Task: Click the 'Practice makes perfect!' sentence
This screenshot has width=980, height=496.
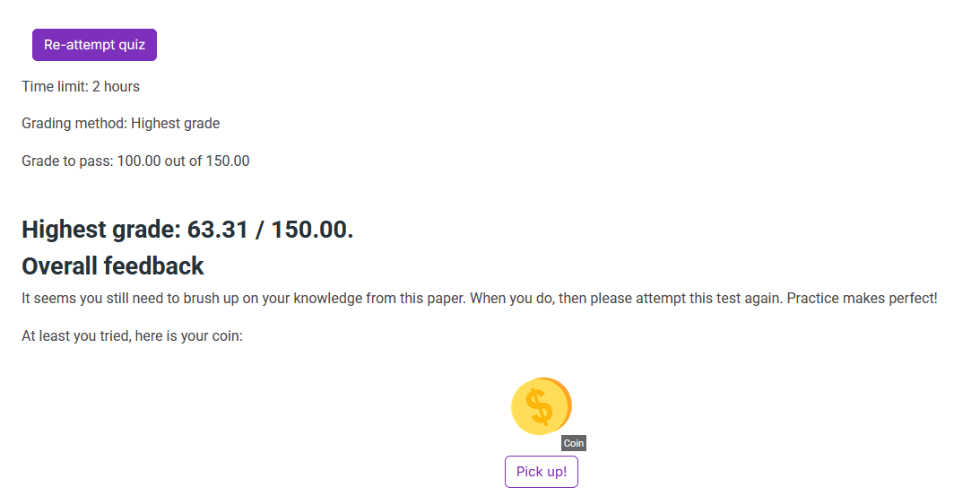Action: point(862,298)
